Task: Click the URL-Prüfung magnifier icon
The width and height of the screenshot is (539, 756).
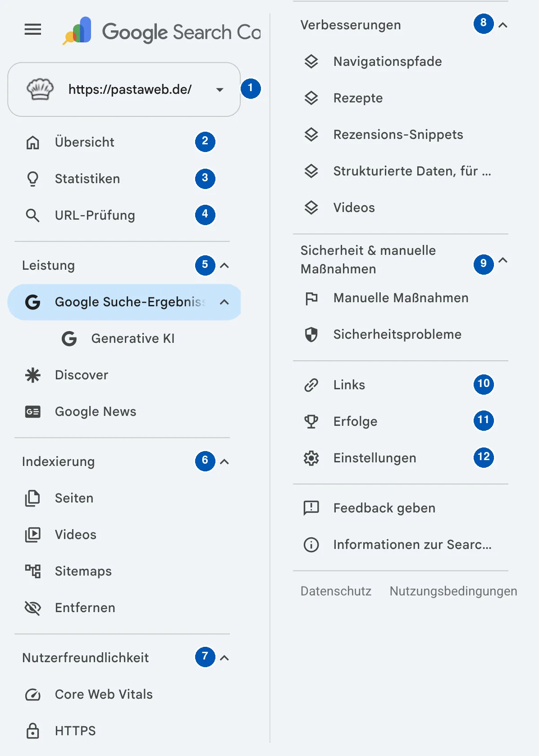Action: pos(33,215)
